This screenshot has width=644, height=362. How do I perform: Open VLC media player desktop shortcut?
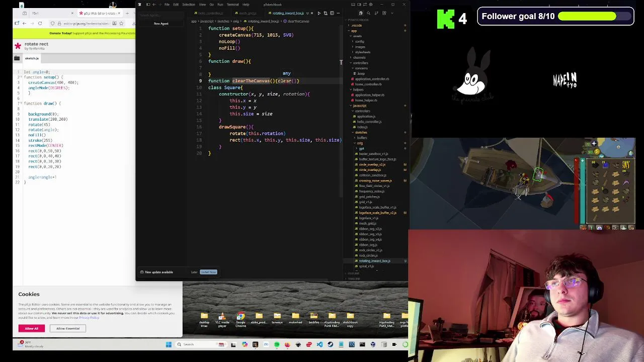tap(222, 319)
